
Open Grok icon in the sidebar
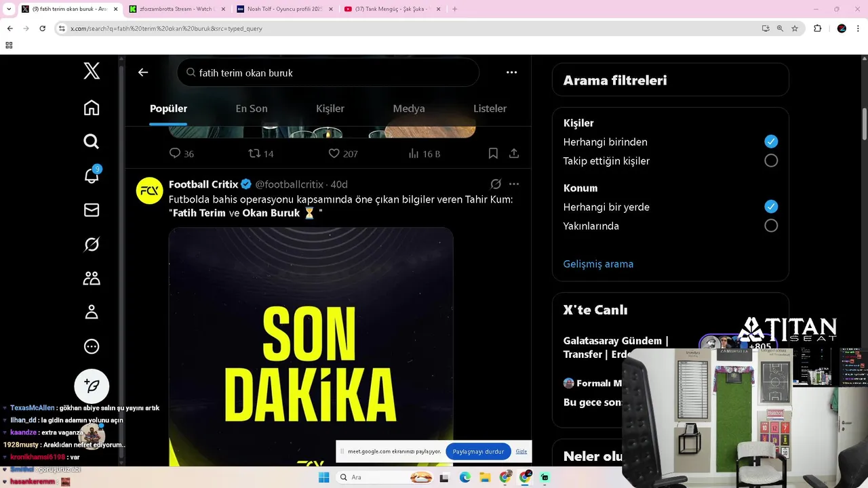tap(92, 244)
